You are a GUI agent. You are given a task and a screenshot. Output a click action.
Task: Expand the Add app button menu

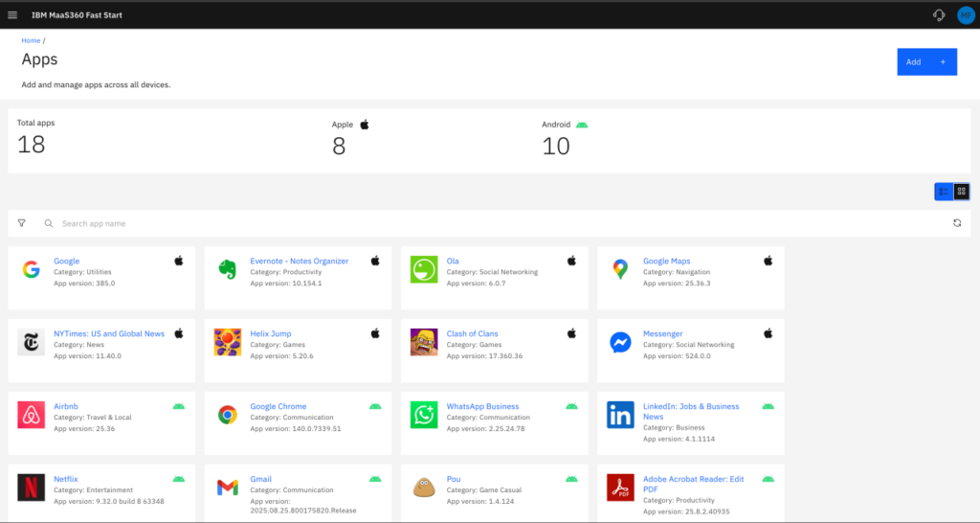point(926,62)
